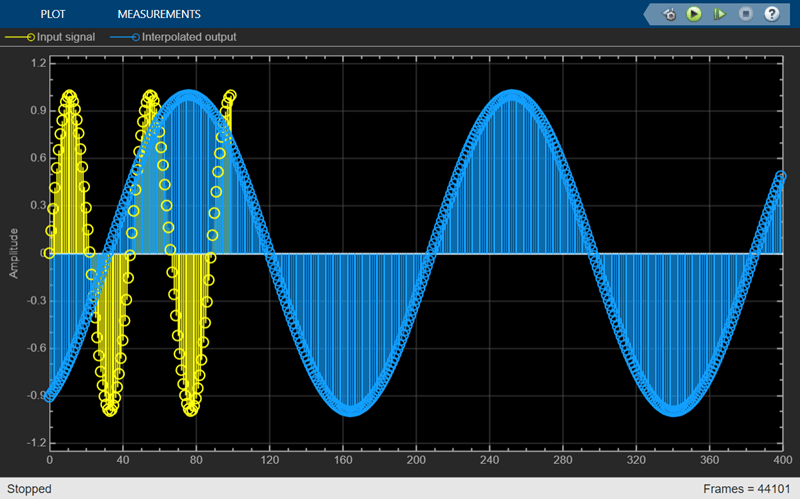800x499 pixels.
Task: Click the Amplitude y-axis label
Action: 13,253
